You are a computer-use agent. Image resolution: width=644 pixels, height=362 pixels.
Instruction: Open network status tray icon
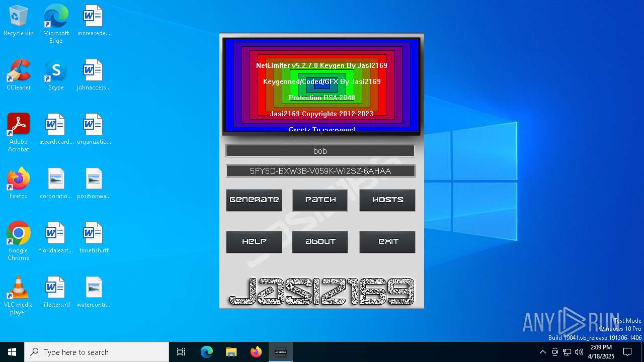(x=567, y=352)
